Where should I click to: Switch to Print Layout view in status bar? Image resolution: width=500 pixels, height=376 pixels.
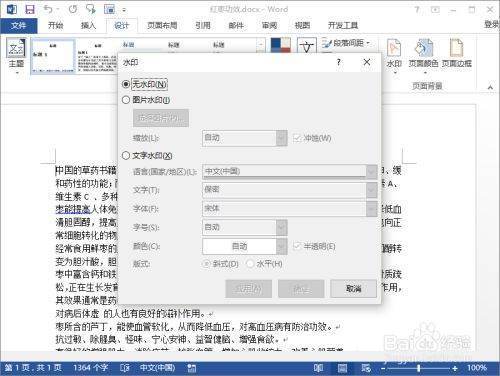tap(342, 368)
